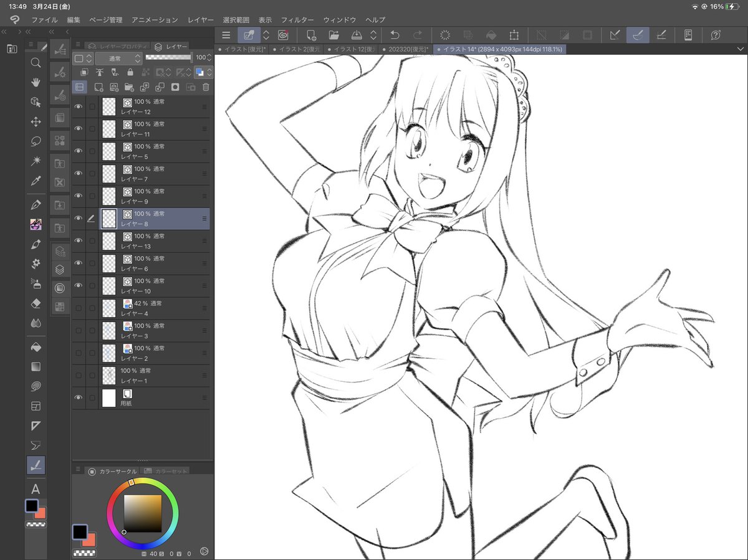Check the select box of レイヤー 7
Viewport: 748px width, 560px height.
92,173
